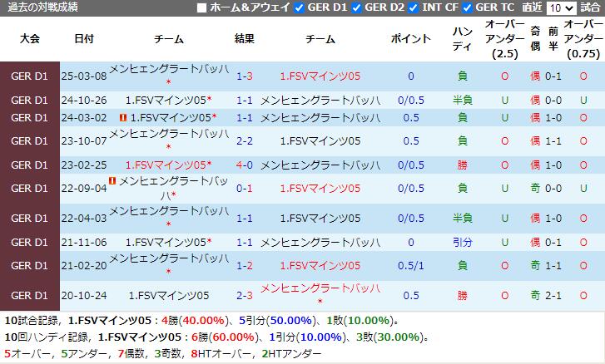Open the 1-3 score from 25-03-08

click(245, 76)
